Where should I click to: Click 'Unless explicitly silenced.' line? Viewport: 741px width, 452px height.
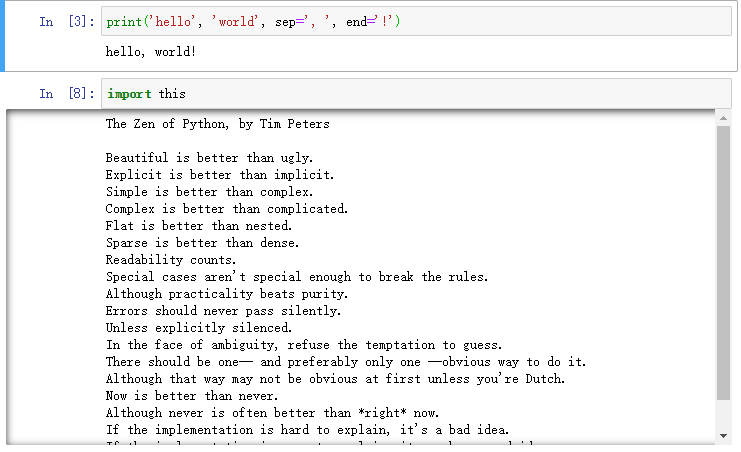[198, 328]
